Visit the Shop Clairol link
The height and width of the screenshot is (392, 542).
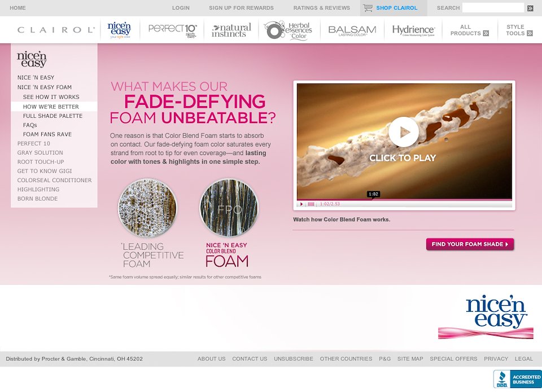pyautogui.click(x=396, y=7)
